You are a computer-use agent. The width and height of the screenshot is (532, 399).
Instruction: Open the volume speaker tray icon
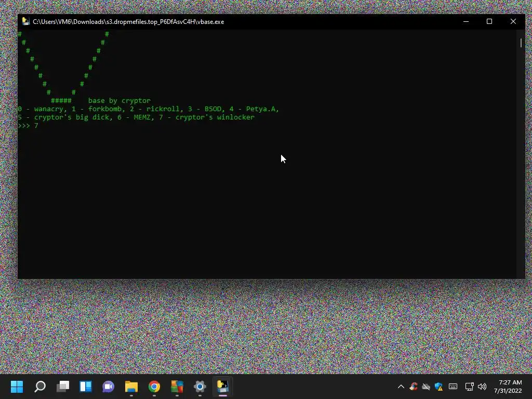click(482, 387)
